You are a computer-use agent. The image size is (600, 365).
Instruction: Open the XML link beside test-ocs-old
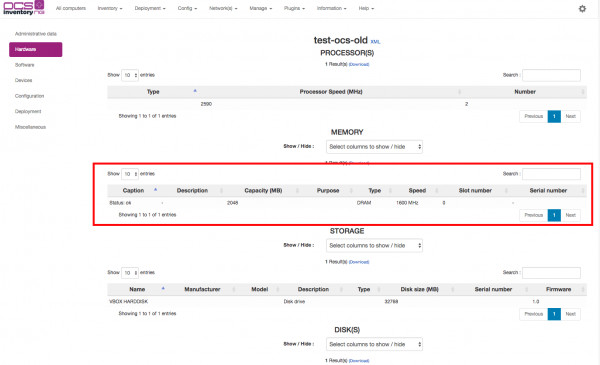375,42
